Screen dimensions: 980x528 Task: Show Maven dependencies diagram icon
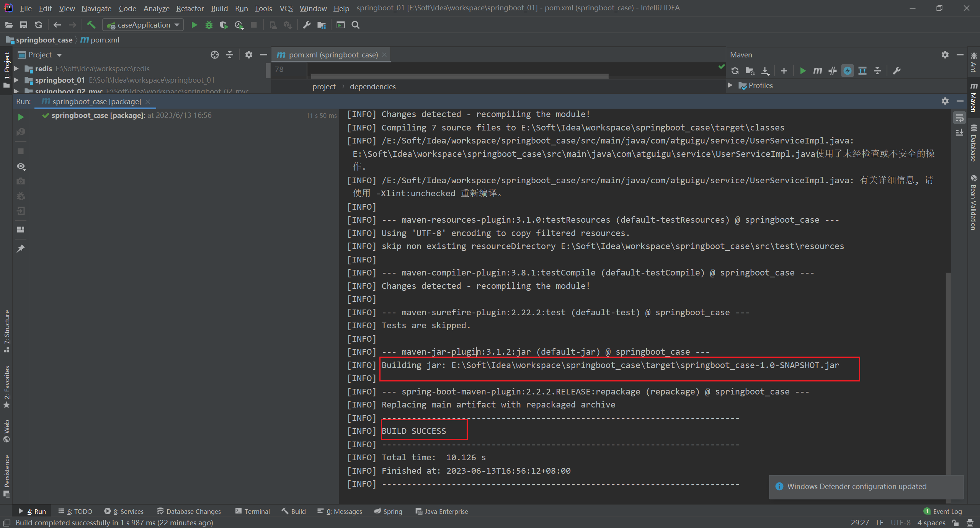[x=862, y=71]
